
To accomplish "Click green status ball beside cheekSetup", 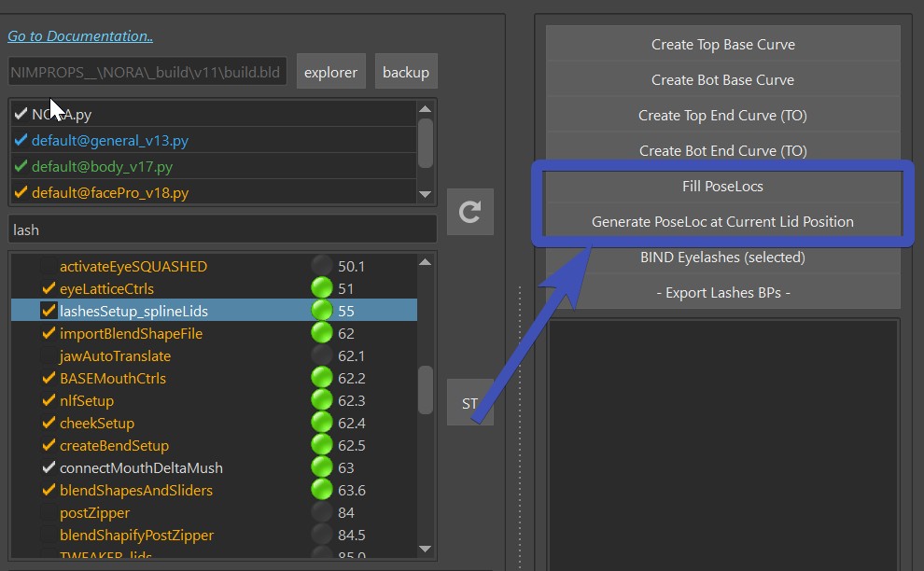I will [x=322, y=423].
